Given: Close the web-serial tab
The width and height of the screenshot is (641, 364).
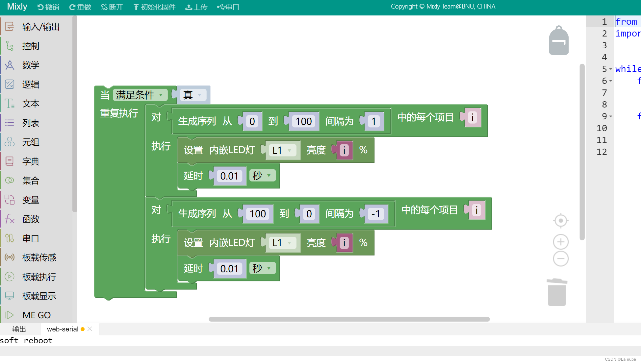Looking at the screenshot, I should (90, 329).
